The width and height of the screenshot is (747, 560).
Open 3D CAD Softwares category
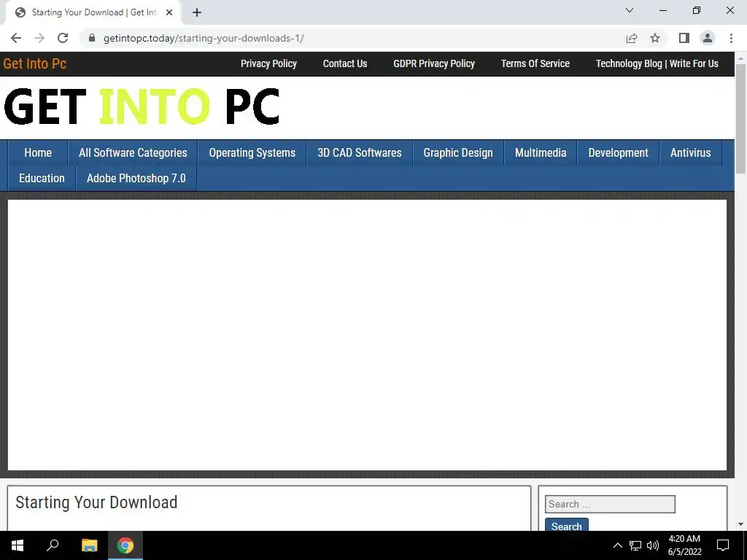click(x=359, y=153)
